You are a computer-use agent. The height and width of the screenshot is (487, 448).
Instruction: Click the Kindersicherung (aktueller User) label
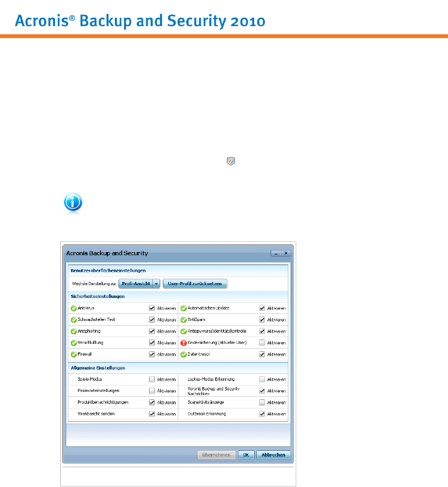tap(217, 343)
